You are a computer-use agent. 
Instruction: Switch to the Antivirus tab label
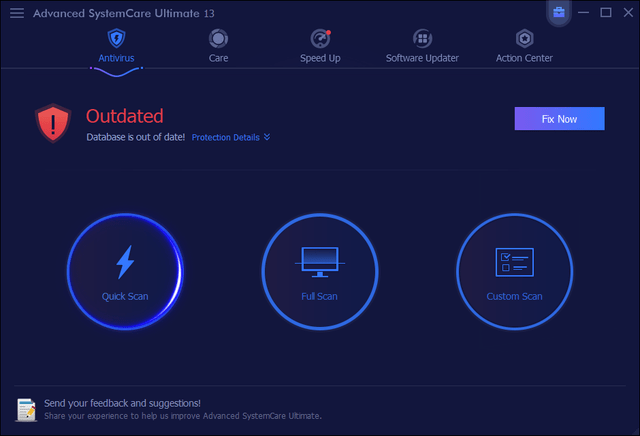coord(116,58)
